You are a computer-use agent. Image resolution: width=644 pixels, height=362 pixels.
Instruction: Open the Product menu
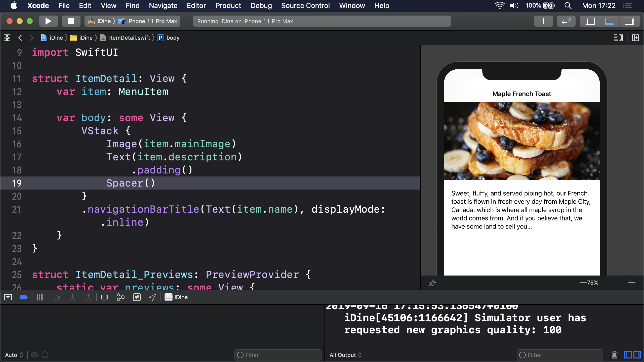click(x=228, y=6)
